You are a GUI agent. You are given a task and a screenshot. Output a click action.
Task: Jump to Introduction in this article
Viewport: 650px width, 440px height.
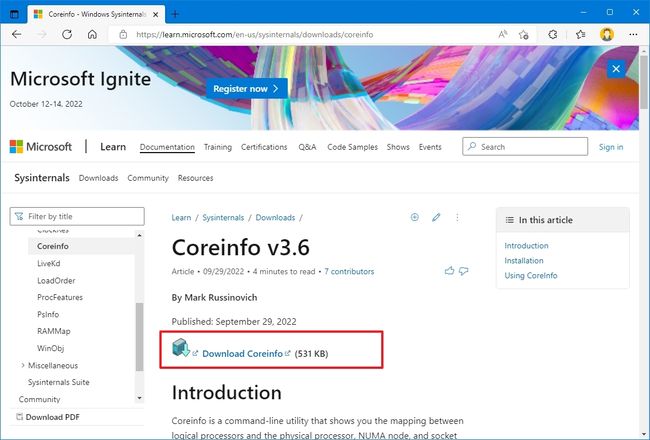526,246
